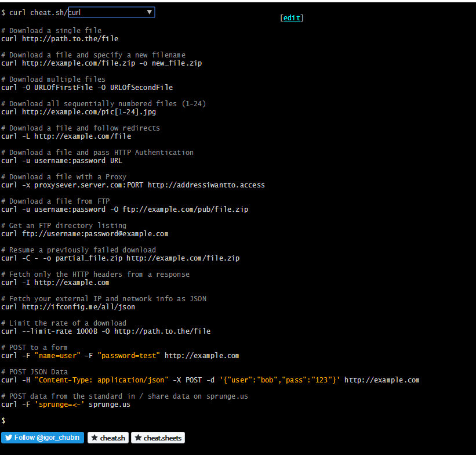Follow @igor_chubin on Twitter

tap(42, 438)
